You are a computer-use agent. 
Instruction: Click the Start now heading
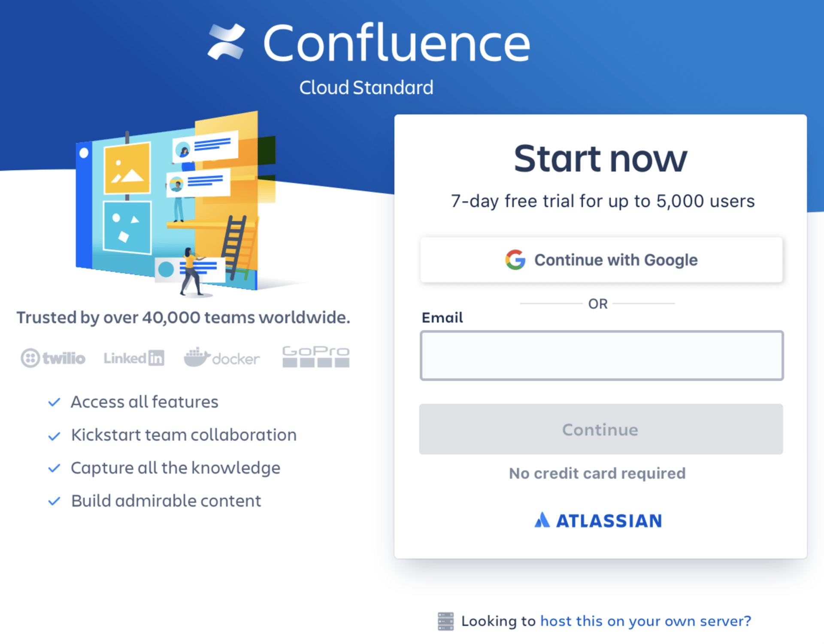601,158
